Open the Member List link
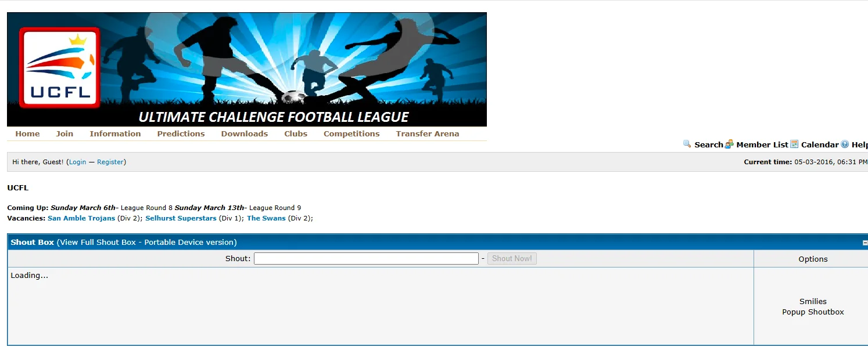The image size is (868, 347). [x=762, y=144]
